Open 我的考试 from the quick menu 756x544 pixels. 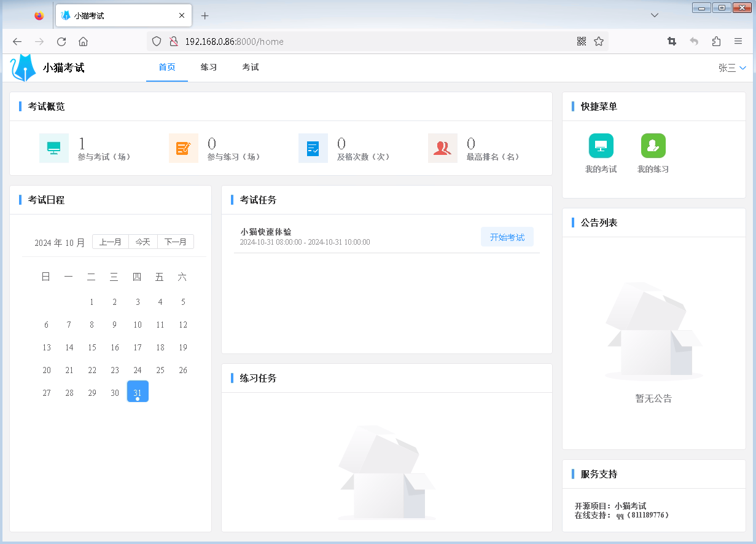pos(601,146)
